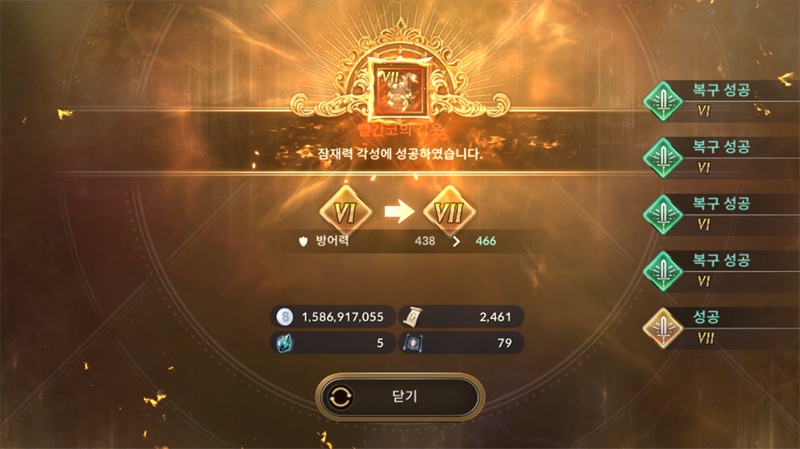
Task: Click the silver coin currency icon
Action: pyautogui.click(x=285, y=317)
